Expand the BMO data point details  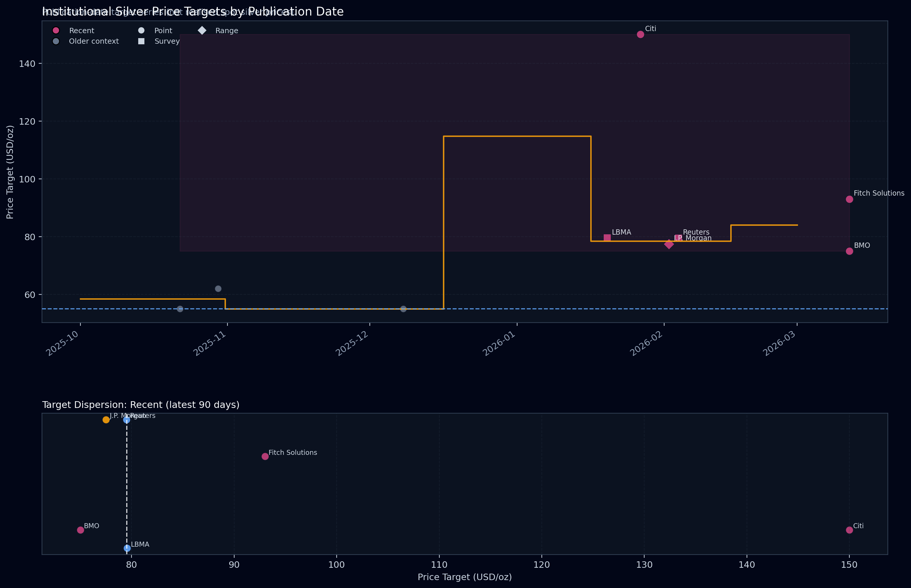point(849,251)
